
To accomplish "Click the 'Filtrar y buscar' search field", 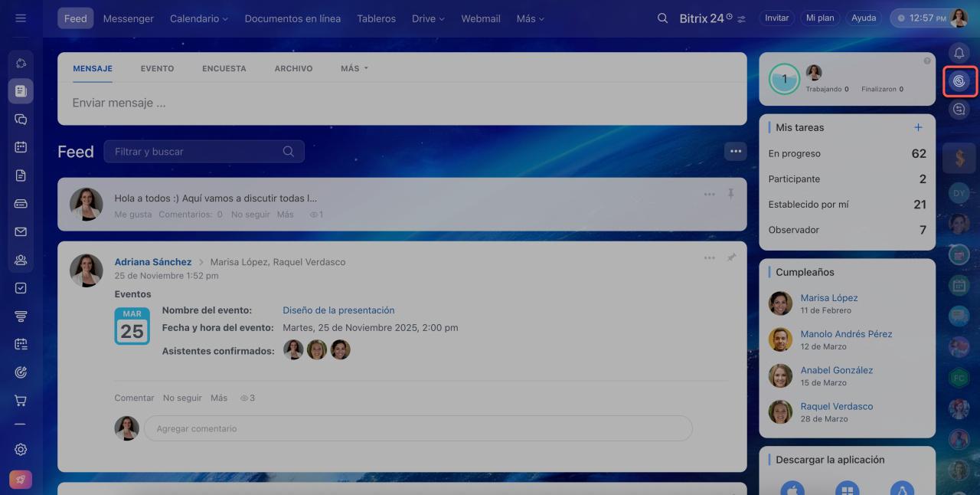I will [x=198, y=152].
